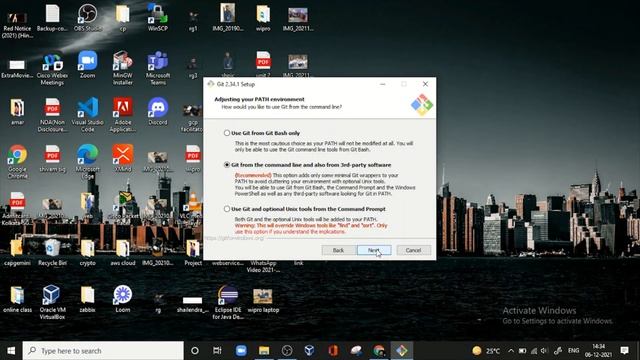The width and height of the screenshot is (640, 360).
Task: Open Cisco Webex Meetings shortcut
Action: click(52, 69)
